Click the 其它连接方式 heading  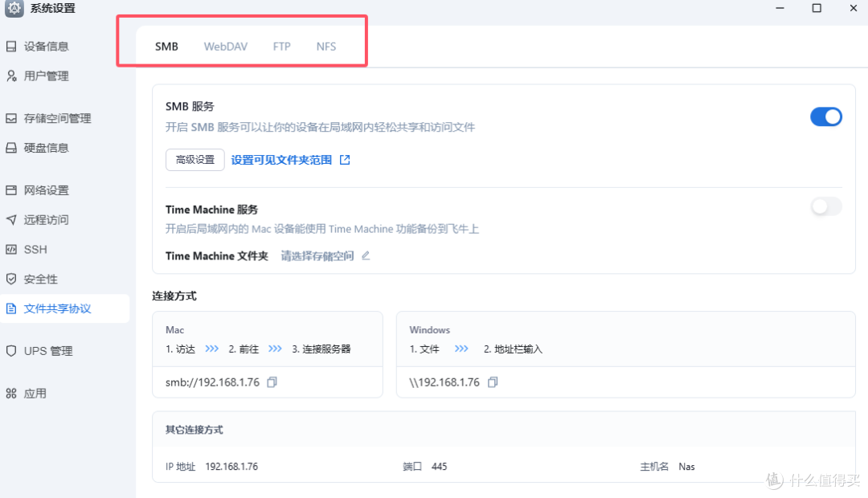(194, 430)
